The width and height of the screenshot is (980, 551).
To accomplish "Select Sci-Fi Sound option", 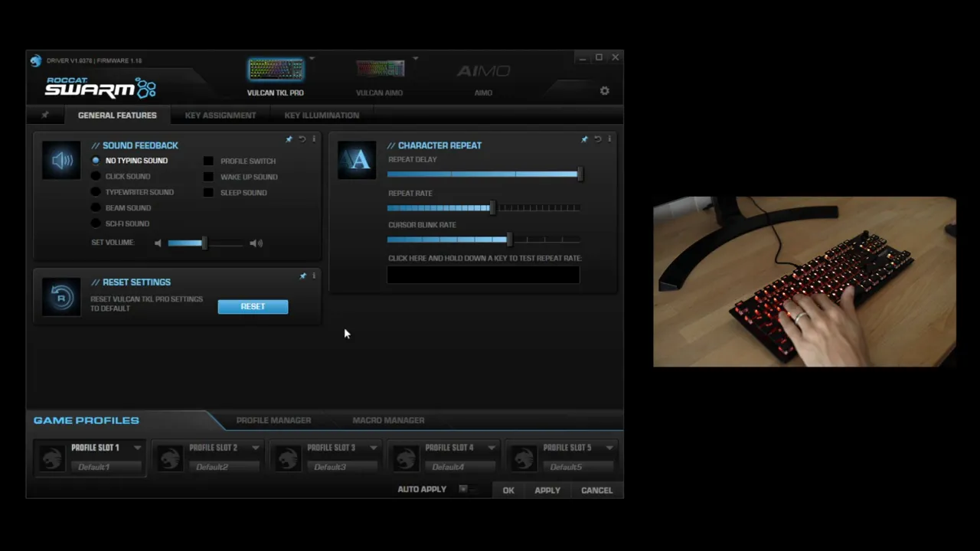I will point(96,223).
